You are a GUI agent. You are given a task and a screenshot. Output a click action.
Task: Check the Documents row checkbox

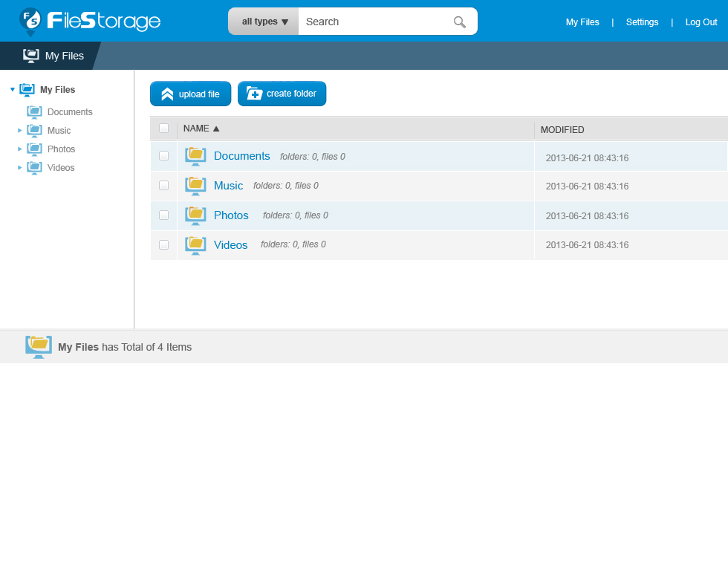tap(164, 155)
